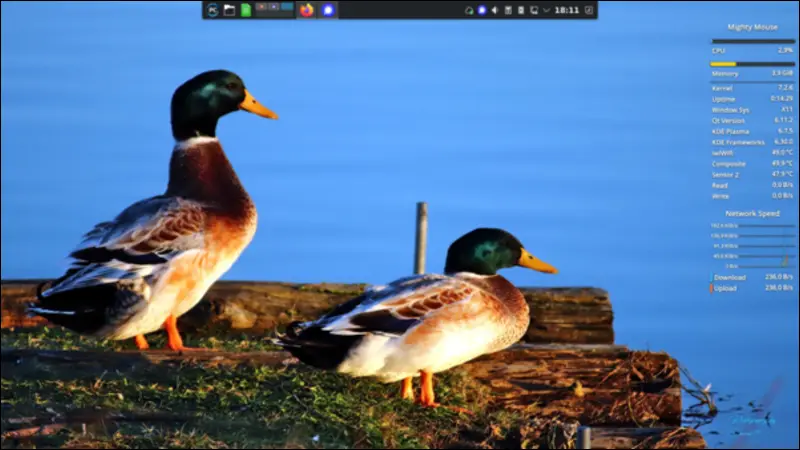Click the disk Read rate row
This screenshot has width=800, height=450.
tap(753, 185)
